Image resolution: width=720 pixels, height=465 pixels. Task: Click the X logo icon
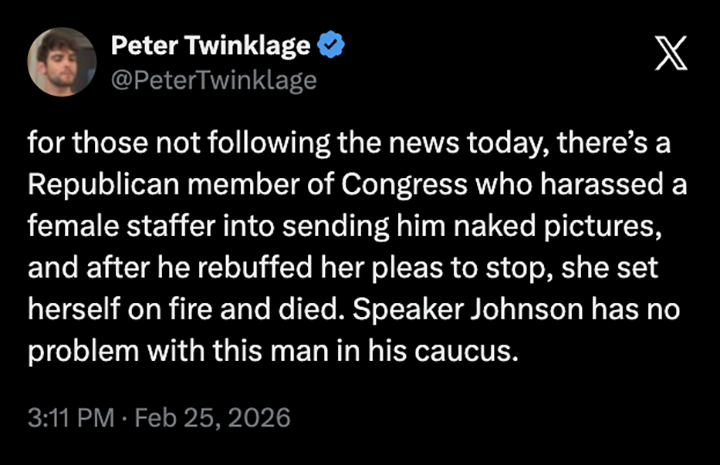(670, 52)
